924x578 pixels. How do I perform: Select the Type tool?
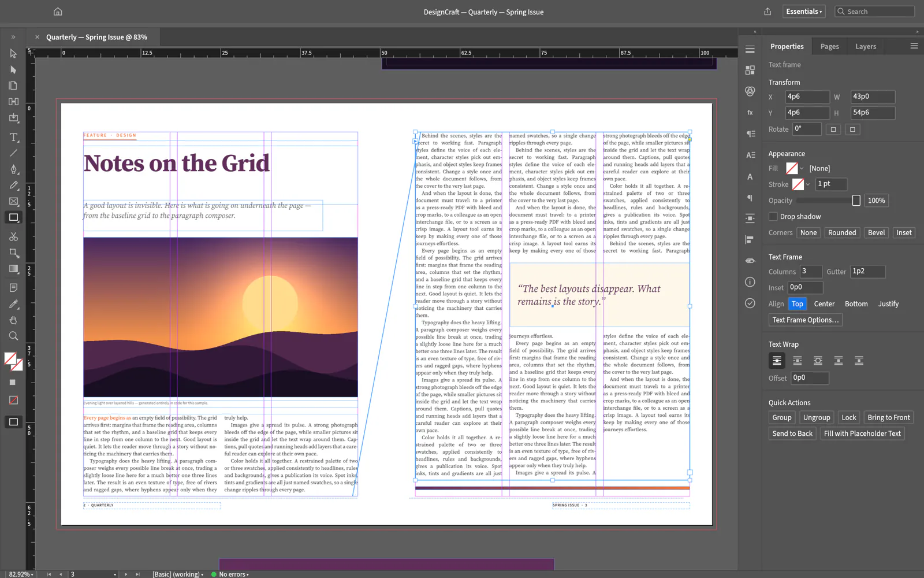tap(13, 138)
